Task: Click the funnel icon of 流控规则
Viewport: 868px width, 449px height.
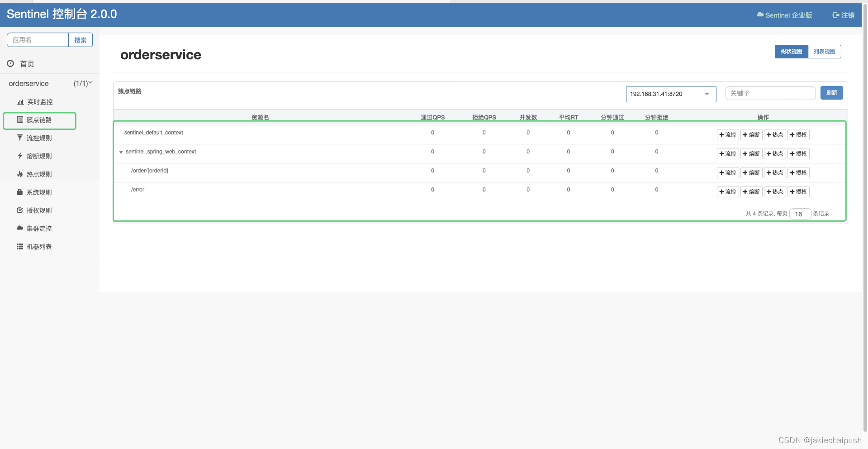Action: 20,138
